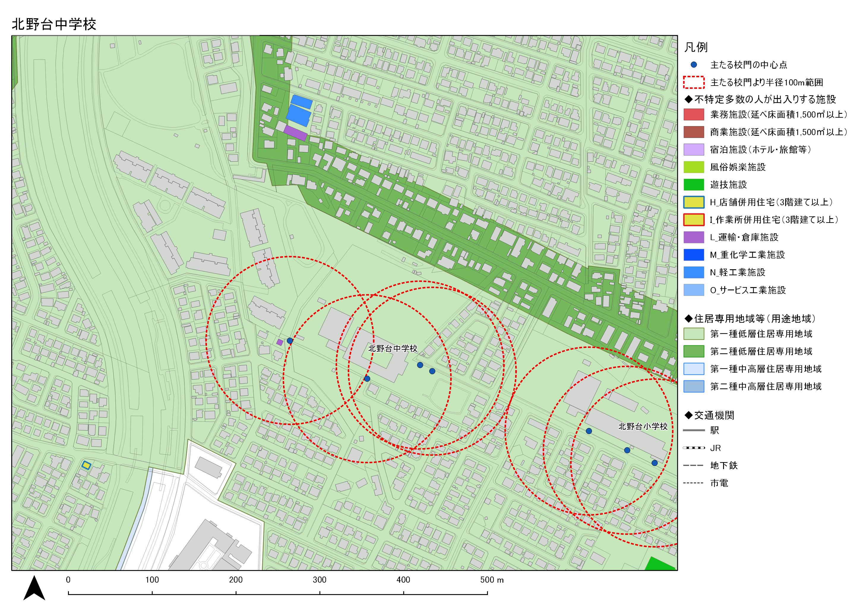Pick the L_運輸・倉庫施設 purple swatch
This screenshot has width=868, height=614.
[x=694, y=237]
